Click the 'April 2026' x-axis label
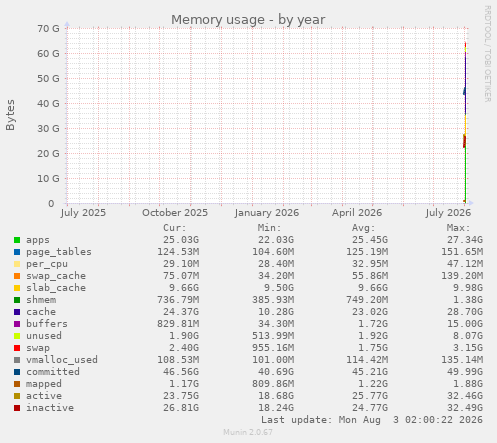497x443 pixels. tap(357, 213)
